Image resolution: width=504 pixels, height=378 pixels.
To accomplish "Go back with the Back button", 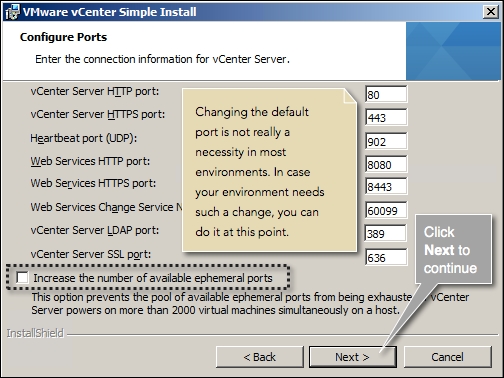I will pyautogui.click(x=260, y=357).
